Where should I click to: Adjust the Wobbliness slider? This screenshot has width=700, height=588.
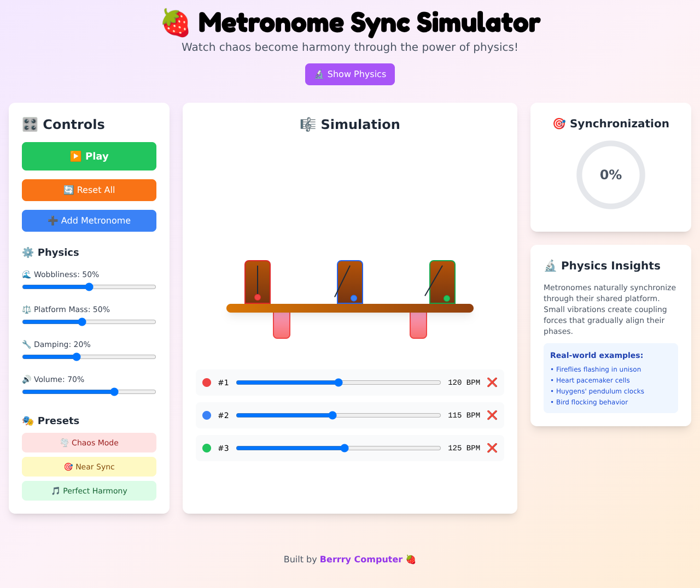[x=89, y=286]
